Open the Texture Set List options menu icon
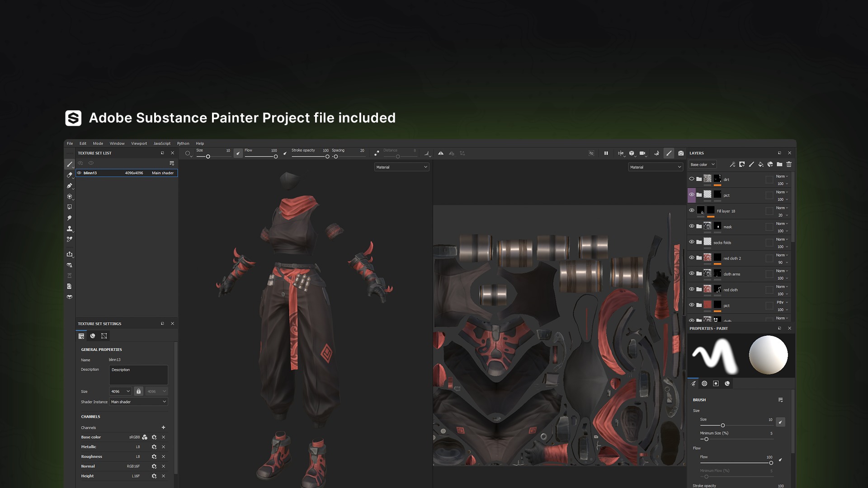The width and height of the screenshot is (868, 488). (x=172, y=163)
